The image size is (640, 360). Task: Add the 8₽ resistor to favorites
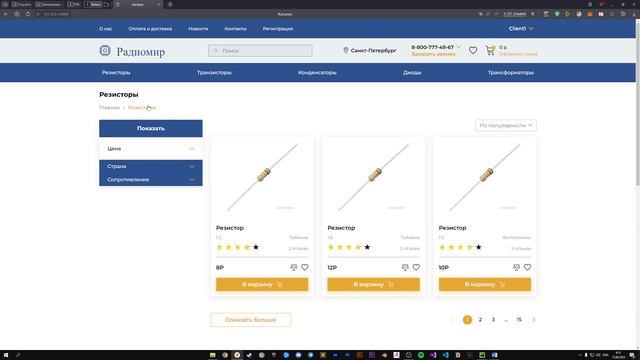click(304, 267)
